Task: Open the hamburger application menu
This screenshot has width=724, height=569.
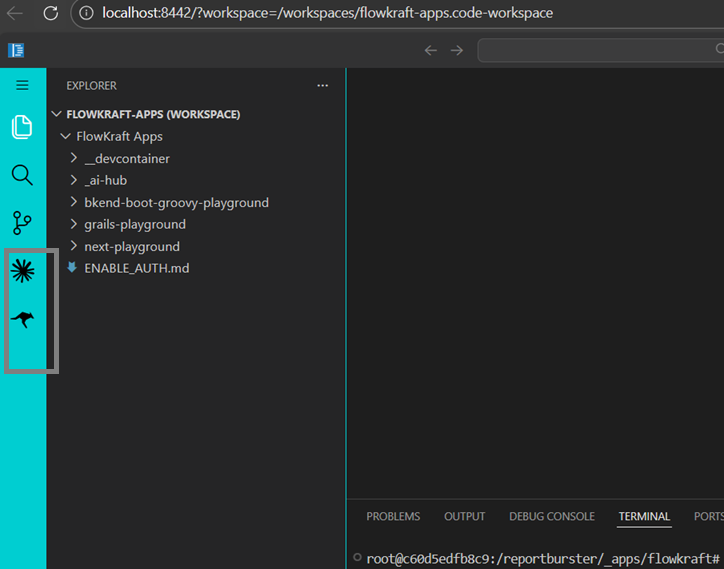Action: click(x=22, y=85)
